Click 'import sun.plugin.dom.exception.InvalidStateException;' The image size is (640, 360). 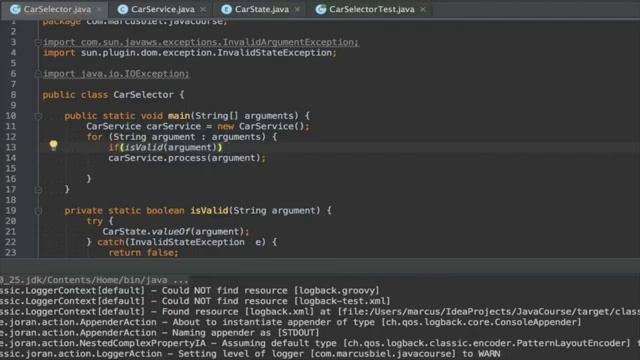pyautogui.click(x=190, y=53)
